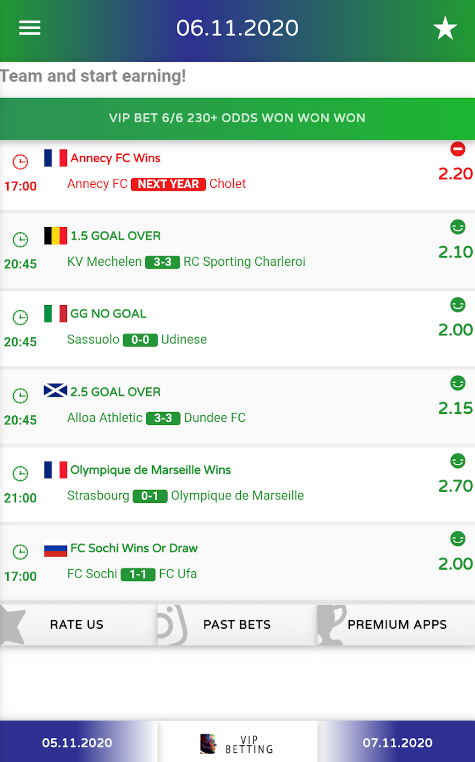475x762 pixels.
Task: Go to next day 07.11.2020
Action: coord(397,742)
